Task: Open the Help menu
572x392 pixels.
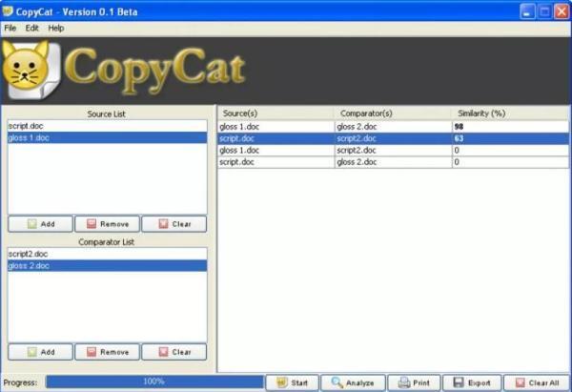Action: (x=56, y=28)
